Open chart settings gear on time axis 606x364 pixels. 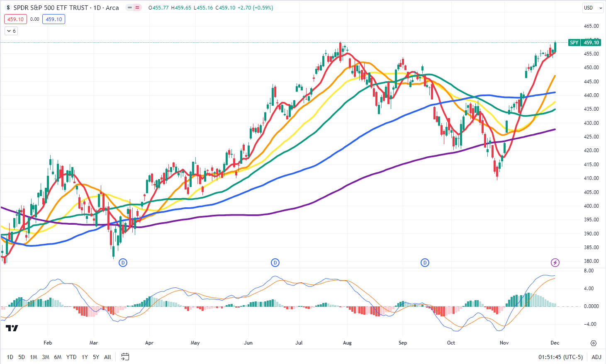click(x=594, y=343)
